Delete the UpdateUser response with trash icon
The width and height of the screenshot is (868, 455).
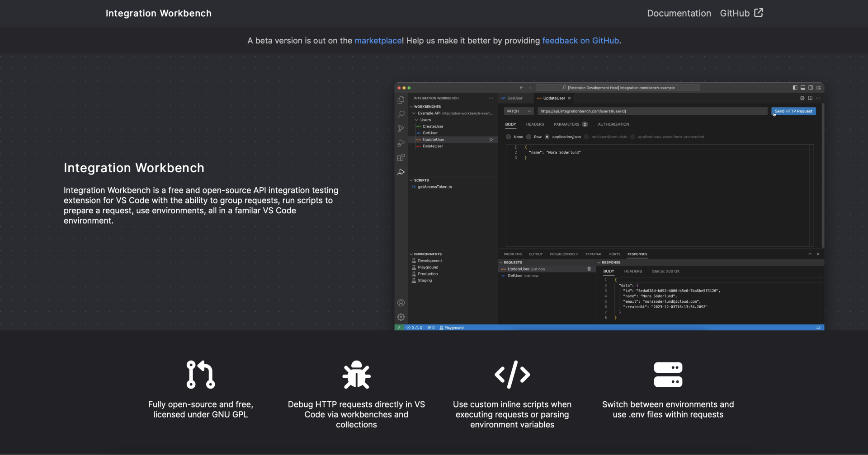point(589,269)
